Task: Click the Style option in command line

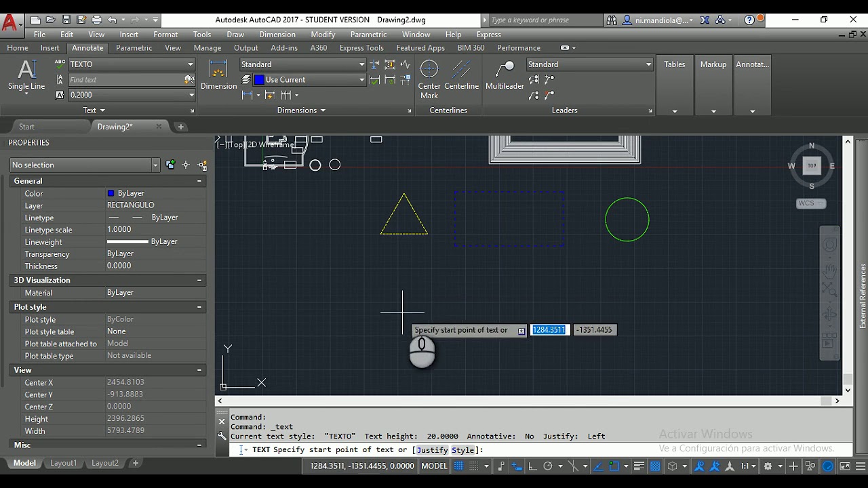Action: 463,450
